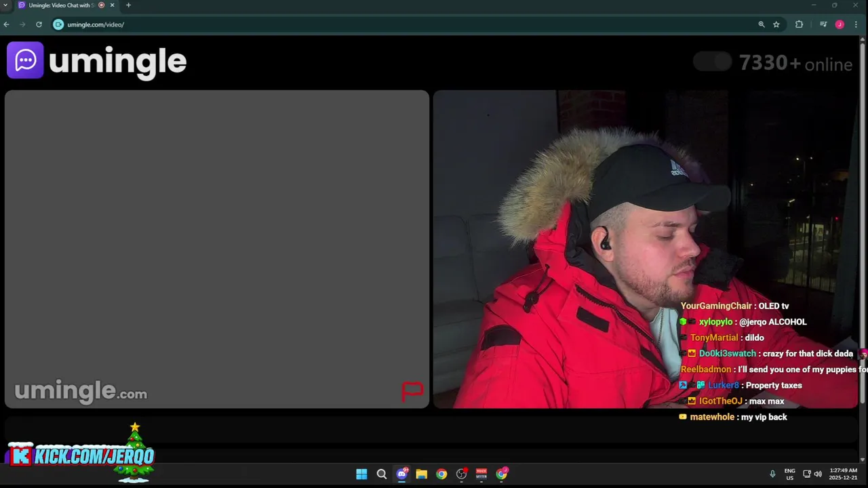Bookmark this page with the star icon

pos(776,24)
